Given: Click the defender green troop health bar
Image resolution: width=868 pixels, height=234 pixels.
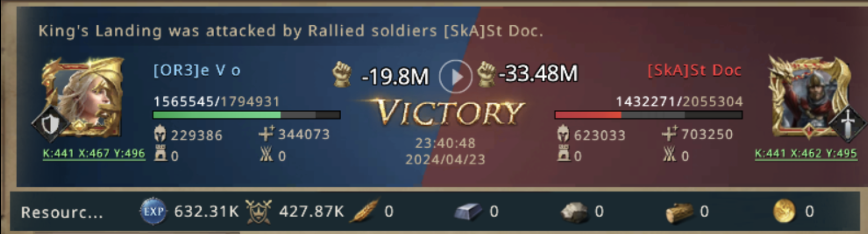Looking at the screenshot, I should 247,115.
